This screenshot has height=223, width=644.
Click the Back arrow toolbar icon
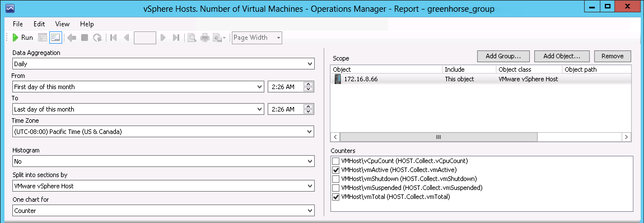click(72, 38)
